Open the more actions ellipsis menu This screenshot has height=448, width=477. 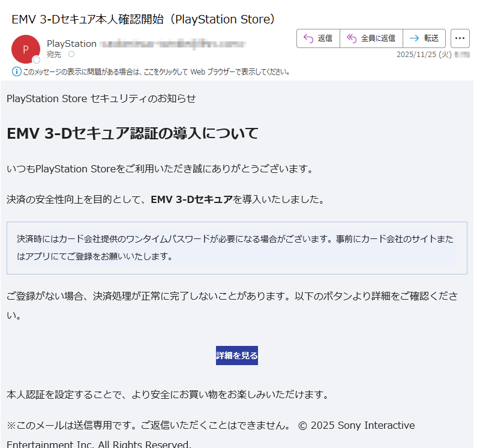(460, 38)
